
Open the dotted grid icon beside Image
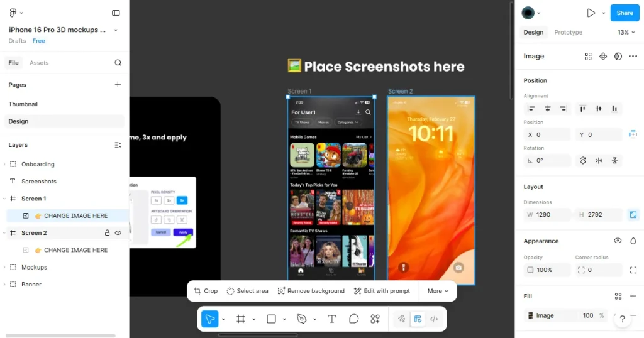pos(588,56)
